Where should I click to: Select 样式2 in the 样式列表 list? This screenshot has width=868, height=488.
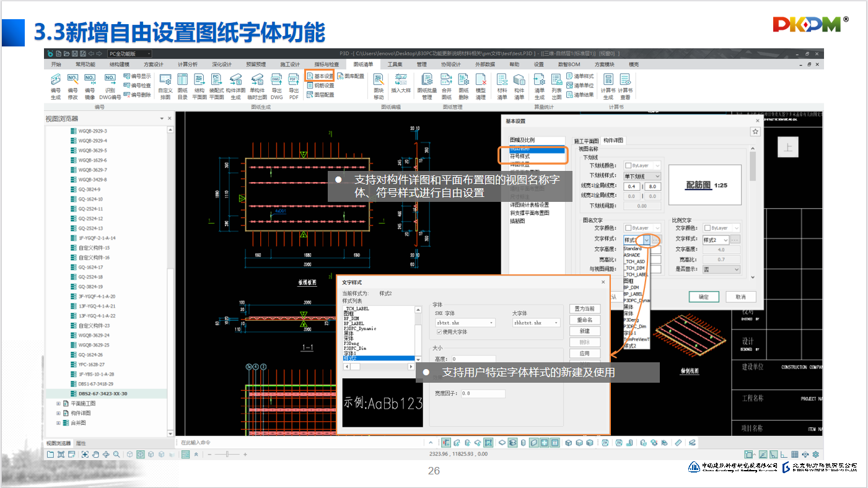[378, 359]
